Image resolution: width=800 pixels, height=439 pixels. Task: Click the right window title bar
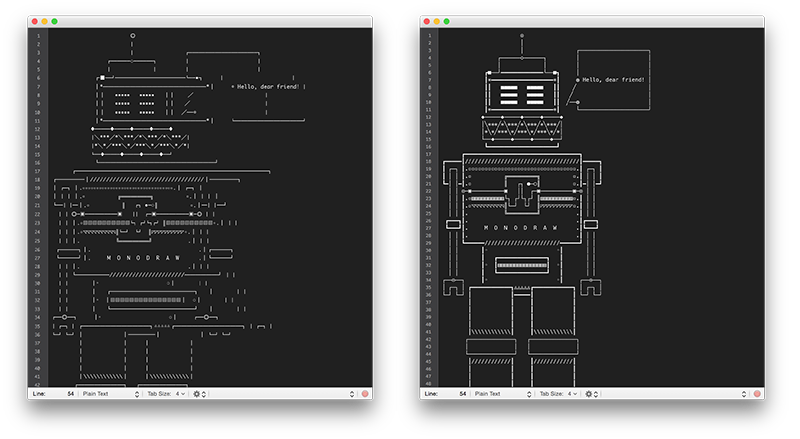(592, 21)
